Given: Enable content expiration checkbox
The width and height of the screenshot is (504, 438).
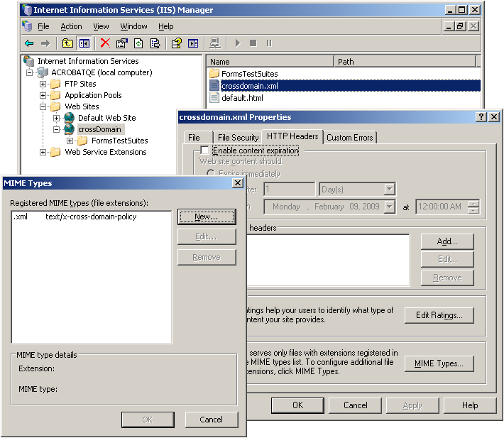Looking at the screenshot, I should [x=204, y=150].
